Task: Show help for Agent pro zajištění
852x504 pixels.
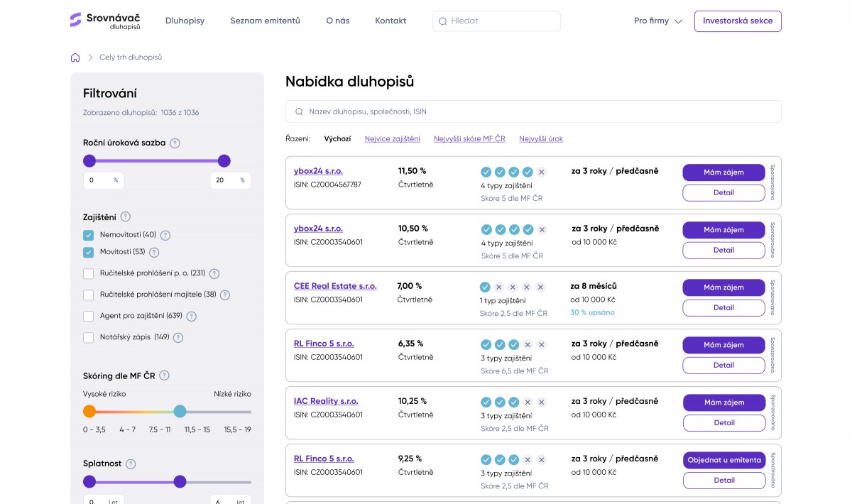Action: (191, 316)
